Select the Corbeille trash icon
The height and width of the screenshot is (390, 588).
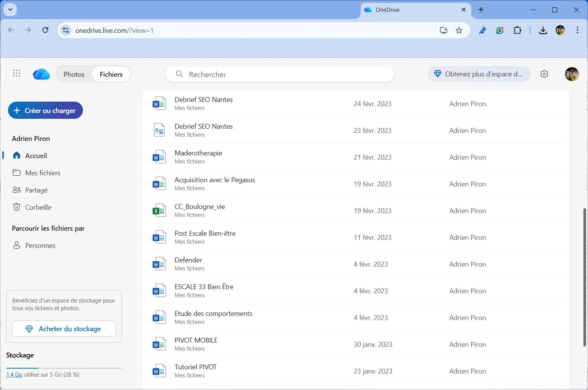[x=17, y=207]
